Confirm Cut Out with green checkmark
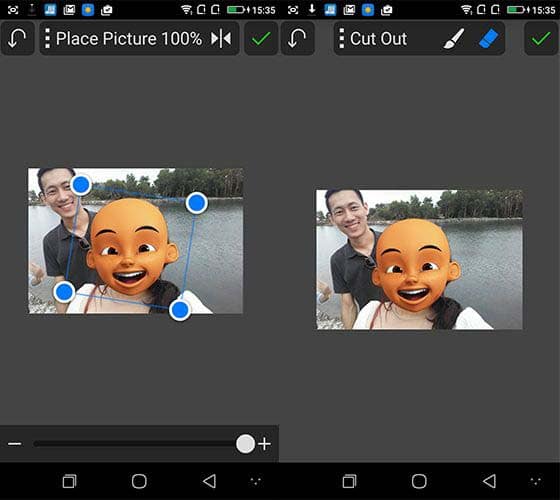The width and height of the screenshot is (560, 500). tap(541, 38)
